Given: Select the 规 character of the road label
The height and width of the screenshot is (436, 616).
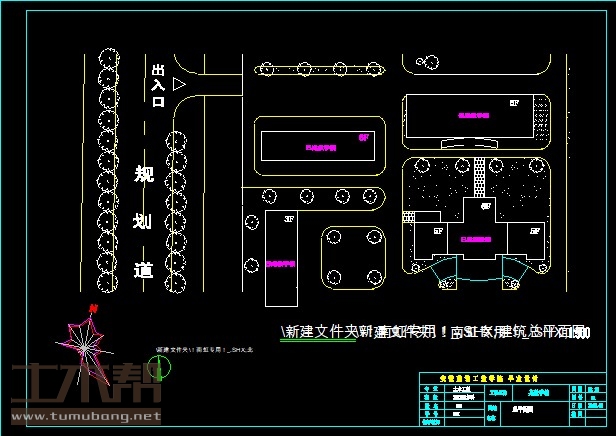Looking at the screenshot, I should point(145,175).
